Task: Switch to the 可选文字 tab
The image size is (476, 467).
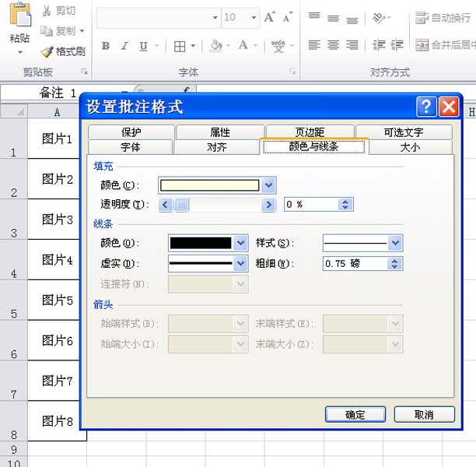Action: click(404, 132)
